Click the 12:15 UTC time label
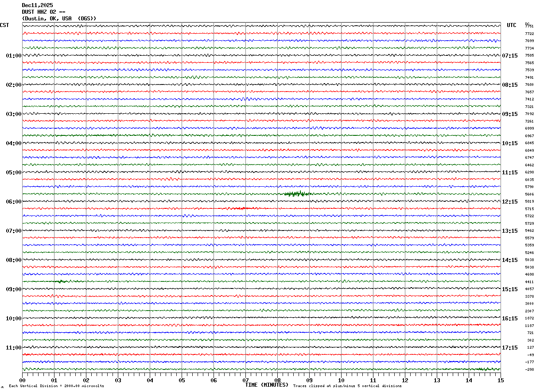This screenshot has height=392, width=536. [x=510, y=202]
